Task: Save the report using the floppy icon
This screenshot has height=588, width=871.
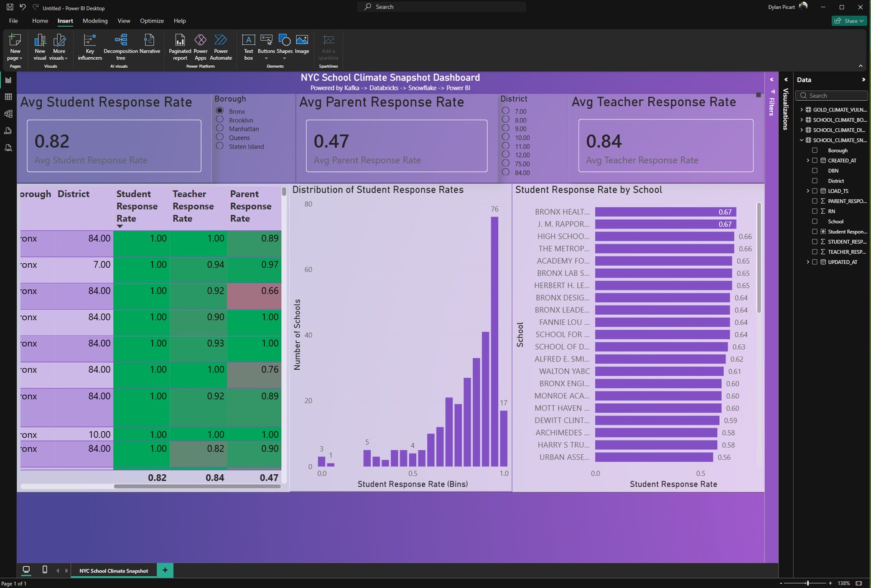Action: point(9,7)
